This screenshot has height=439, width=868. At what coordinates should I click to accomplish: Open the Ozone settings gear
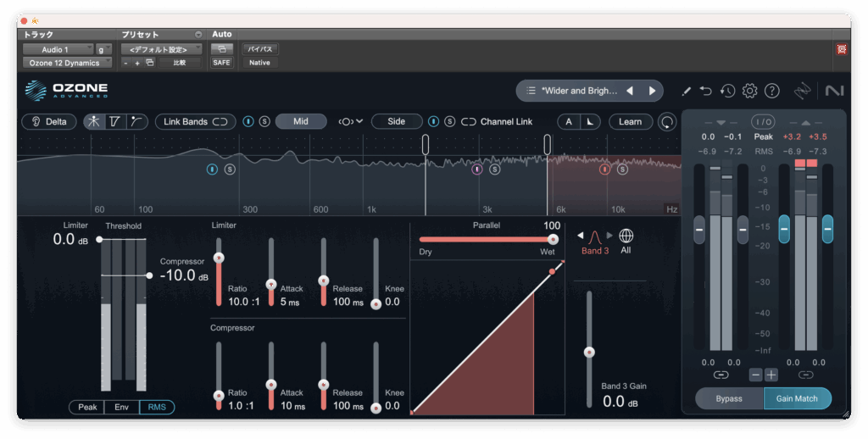pos(749,91)
